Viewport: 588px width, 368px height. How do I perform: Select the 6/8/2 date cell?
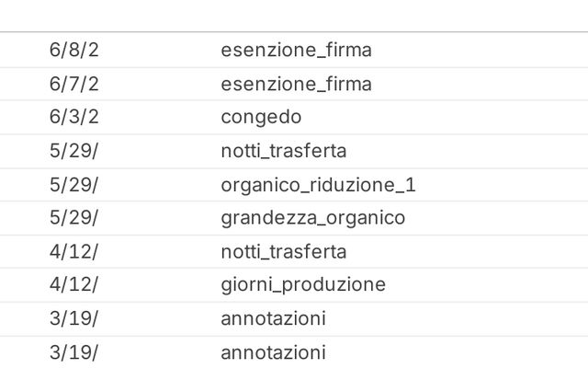pyautogui.click(x=73, y=50)
